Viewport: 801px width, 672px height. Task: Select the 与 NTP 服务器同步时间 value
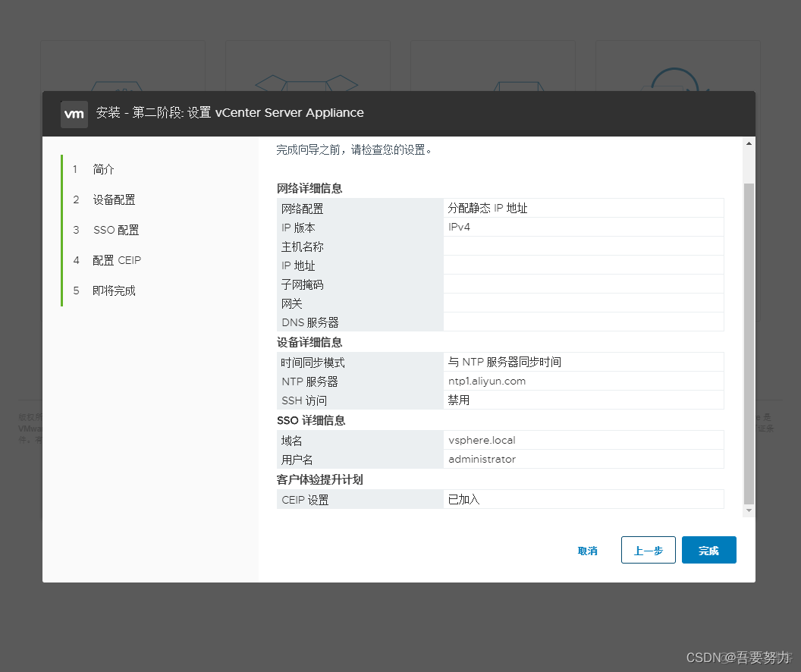coord(504,362)
